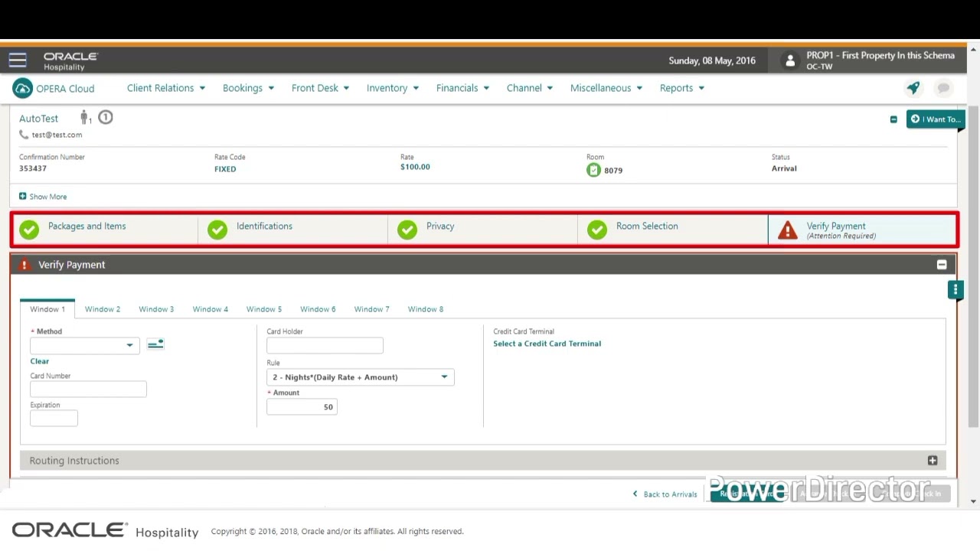
Task: Click the adult guest count icon
Action: click(85, 118)
